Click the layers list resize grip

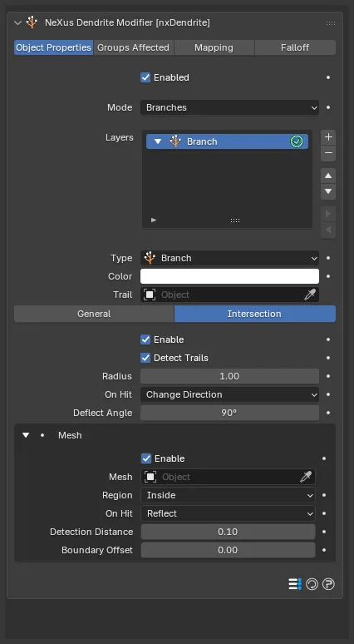[235, 220]
